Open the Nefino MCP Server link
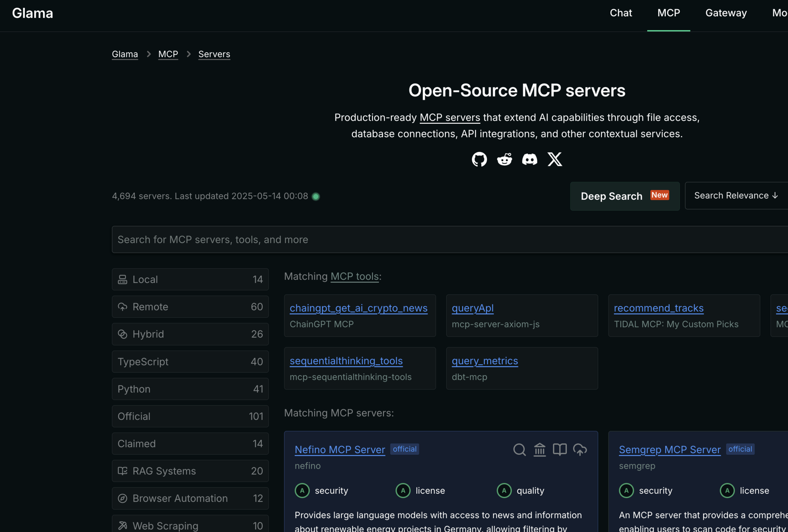 340,450
